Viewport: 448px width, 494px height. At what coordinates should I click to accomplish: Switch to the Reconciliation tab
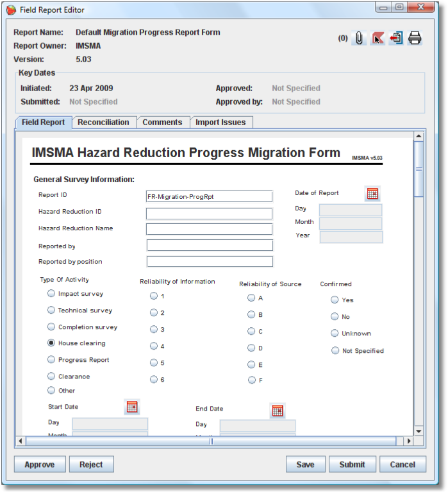tap(103, 123)
